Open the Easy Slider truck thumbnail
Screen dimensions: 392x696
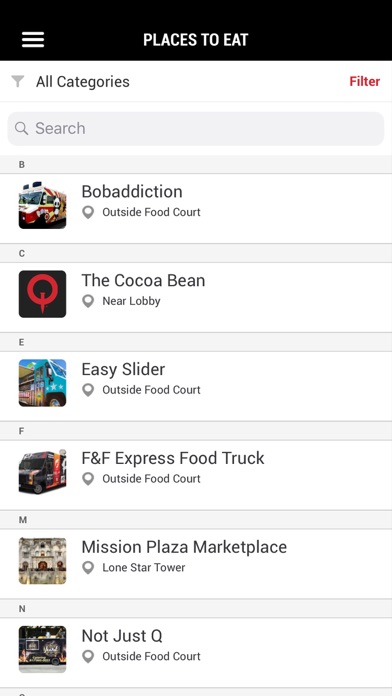click(43, 383)
